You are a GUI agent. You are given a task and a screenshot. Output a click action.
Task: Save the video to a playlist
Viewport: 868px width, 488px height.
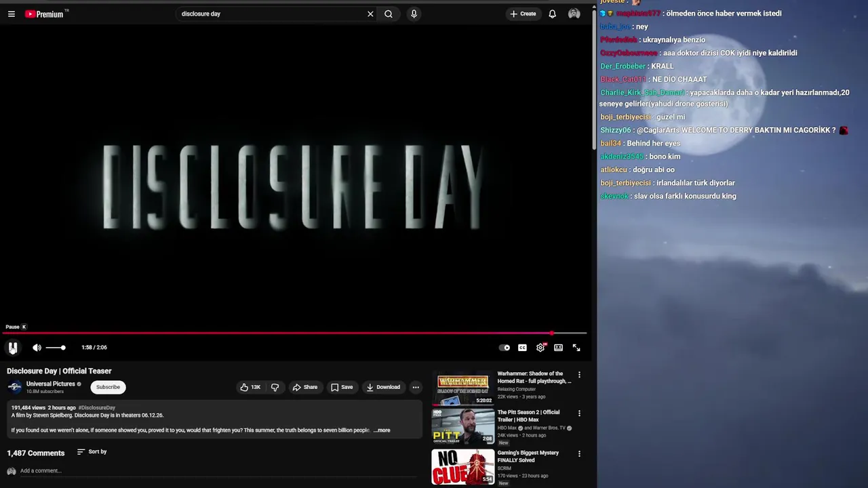click(342, 387)
